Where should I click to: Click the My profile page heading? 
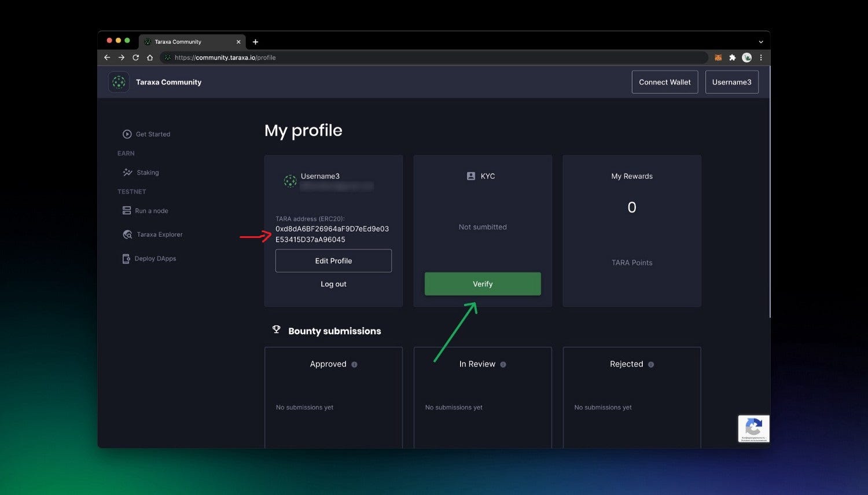[303, 131]
